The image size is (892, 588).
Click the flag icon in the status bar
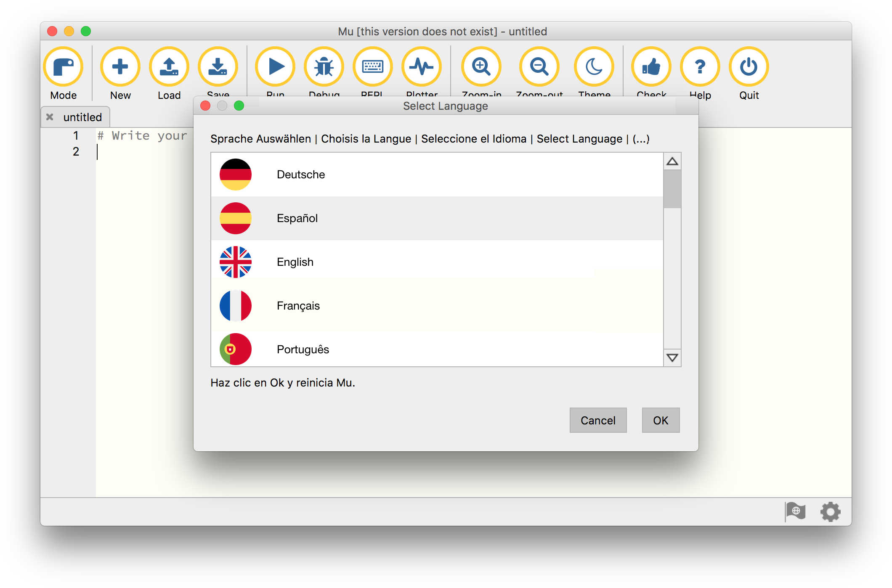pos(796,511)
